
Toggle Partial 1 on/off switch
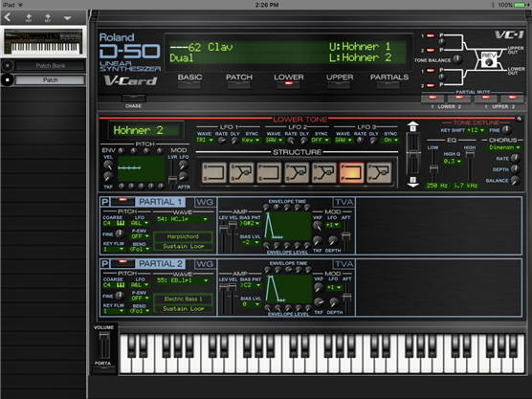click(122, 201)
